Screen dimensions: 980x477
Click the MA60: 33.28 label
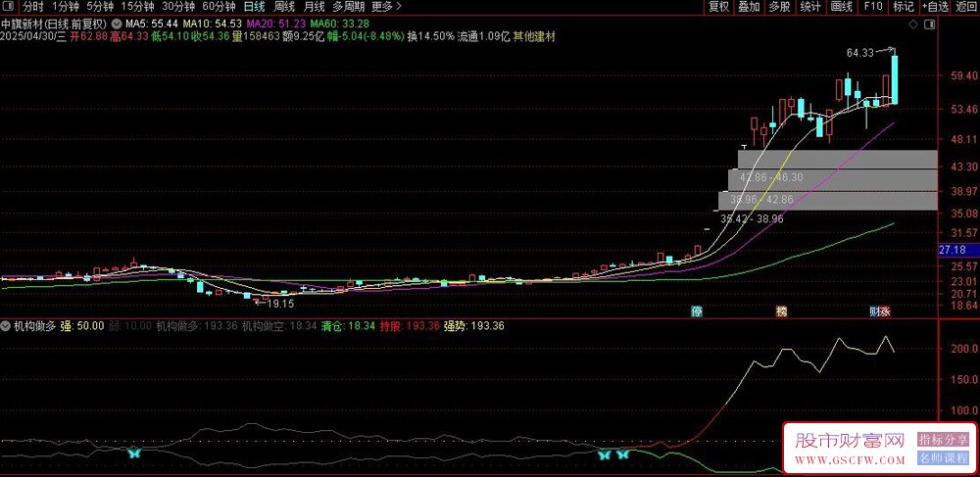pos(339,24)
